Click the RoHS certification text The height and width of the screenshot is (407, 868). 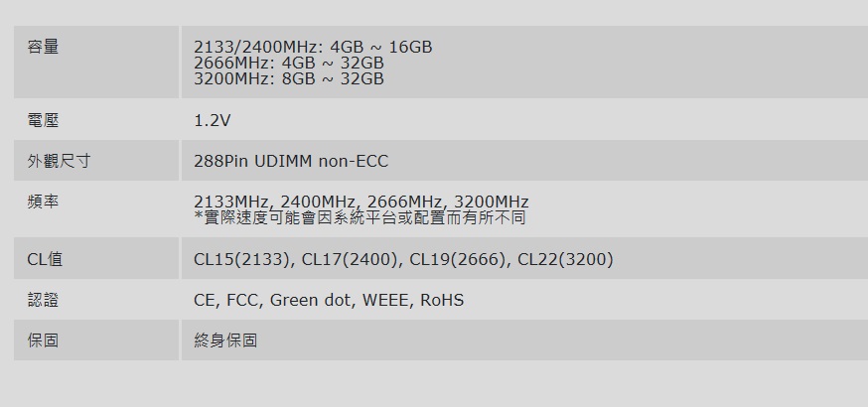tap(442, 300)
